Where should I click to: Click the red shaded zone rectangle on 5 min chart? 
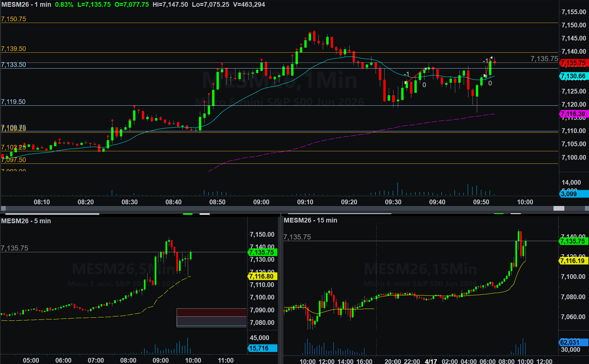(211, 312)
